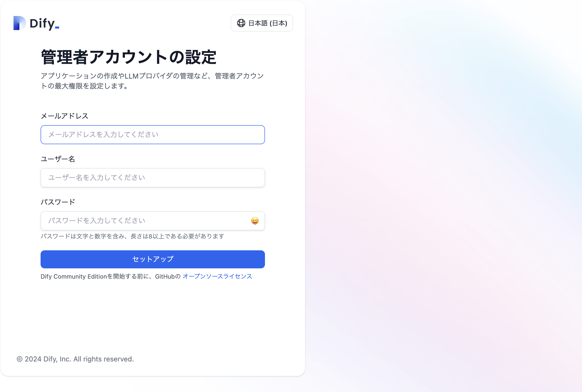Image resolution: width=582 pixels, height=392 pixels.
Task: Open the 日本語 (日本) language dropdown
Action: 267,23
